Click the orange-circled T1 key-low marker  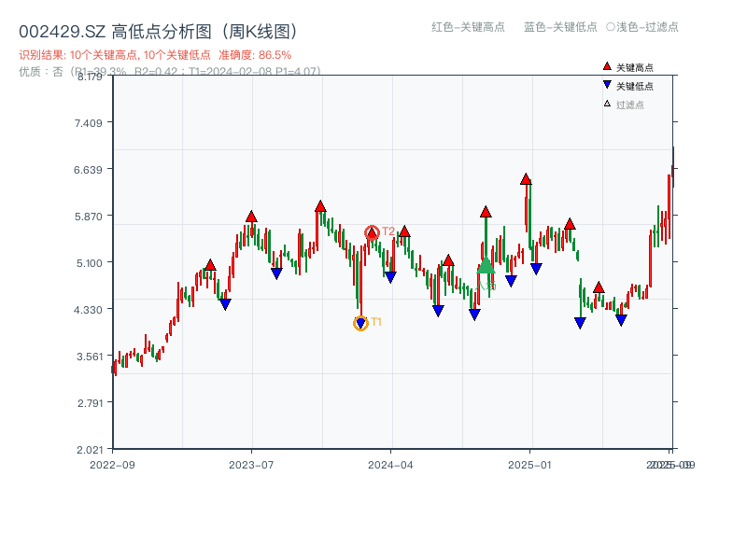coord(360,323)
